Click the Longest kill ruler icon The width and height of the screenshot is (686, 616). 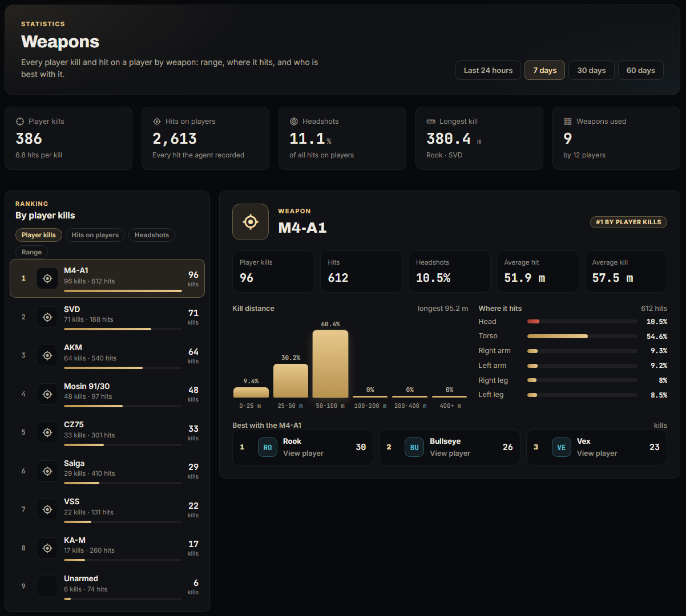pyautogui.click(x=431, y=121)
